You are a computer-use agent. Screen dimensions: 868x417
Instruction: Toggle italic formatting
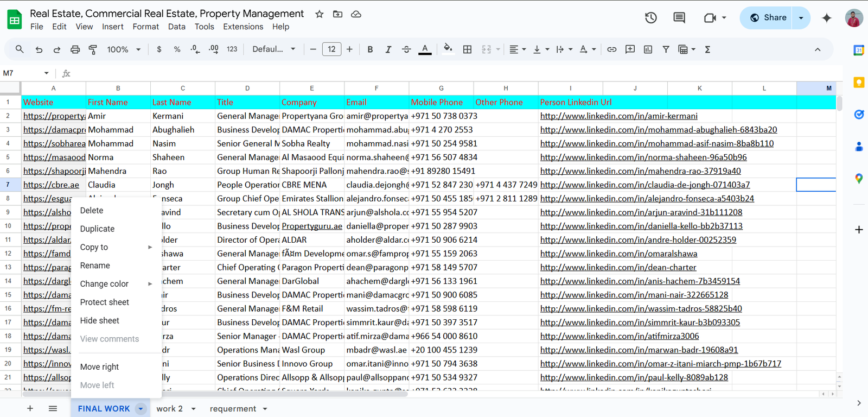(388, 49)
